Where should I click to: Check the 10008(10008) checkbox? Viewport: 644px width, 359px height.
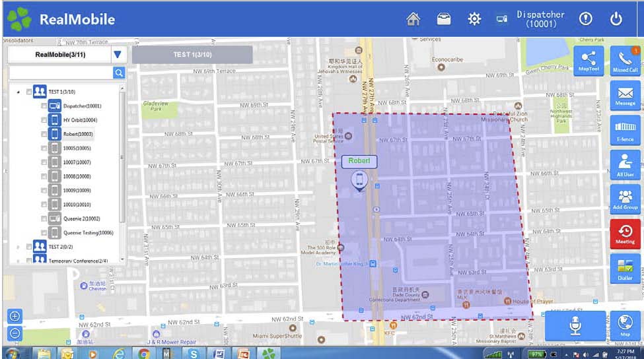pyautogui.click(x=44, y=176)
